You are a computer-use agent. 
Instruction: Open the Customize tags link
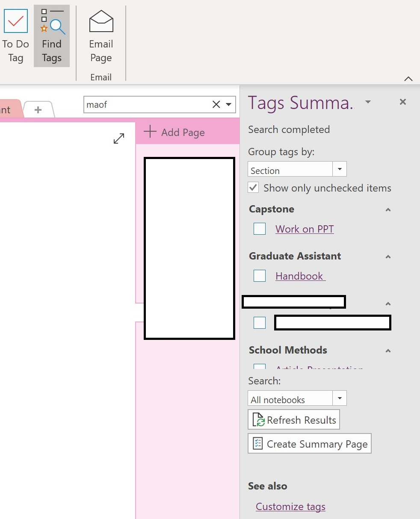(x=290, y=507)
